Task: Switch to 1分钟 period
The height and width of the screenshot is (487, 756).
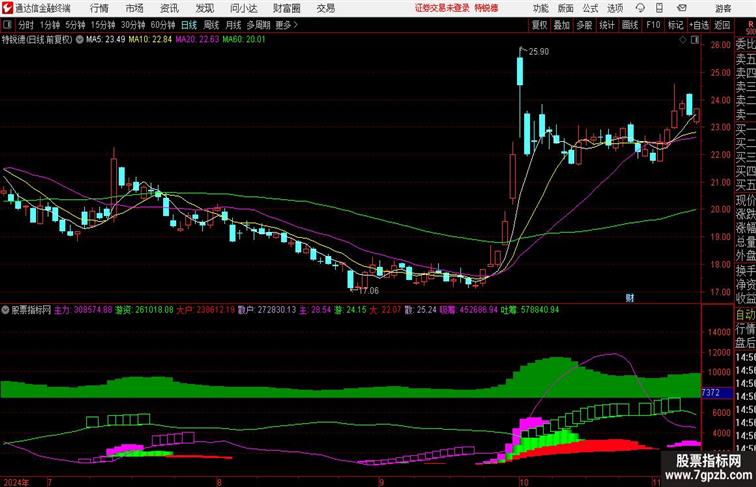Action: (50, 25)
